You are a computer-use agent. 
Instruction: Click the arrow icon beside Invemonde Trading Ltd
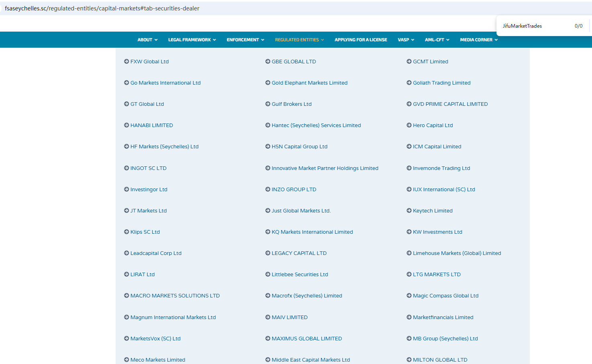click(409, 168)
